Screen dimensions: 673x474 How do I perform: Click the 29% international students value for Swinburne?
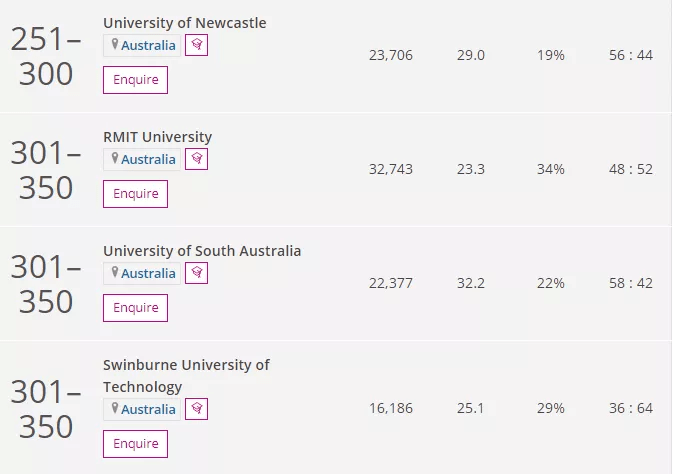click(550, 408)
